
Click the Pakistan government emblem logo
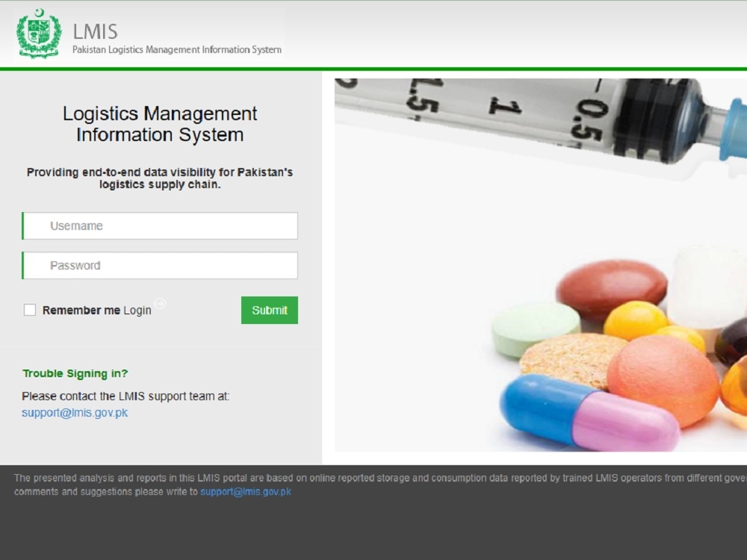(x=39, y=34)
